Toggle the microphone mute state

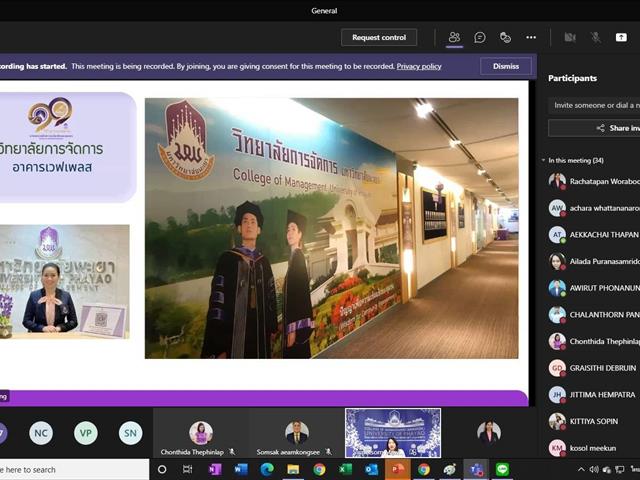click(596, 38)
